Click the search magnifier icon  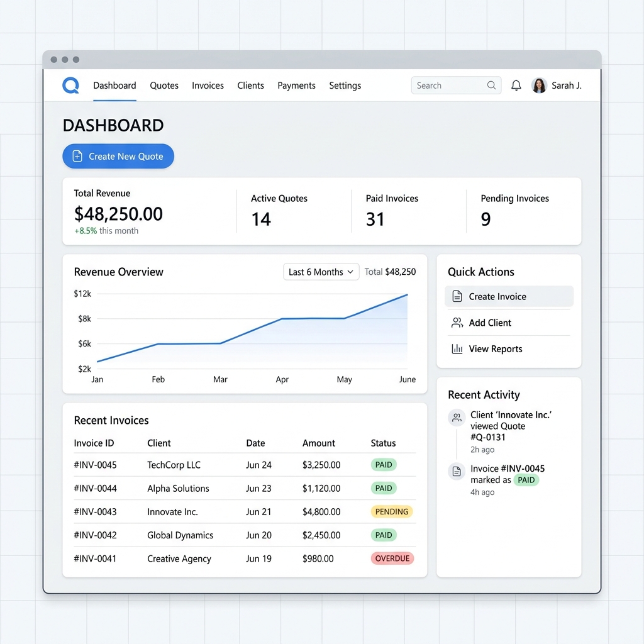pyautogui.click(x=491, y=86)
